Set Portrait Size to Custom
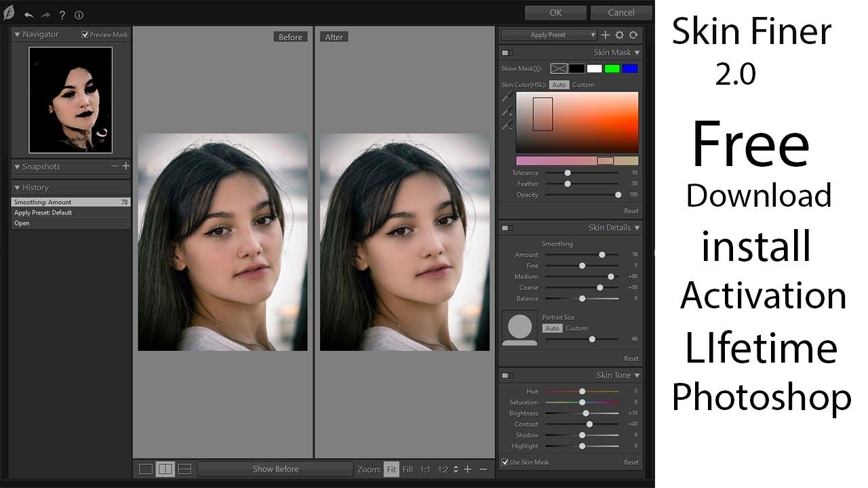 tap(577, 328)
